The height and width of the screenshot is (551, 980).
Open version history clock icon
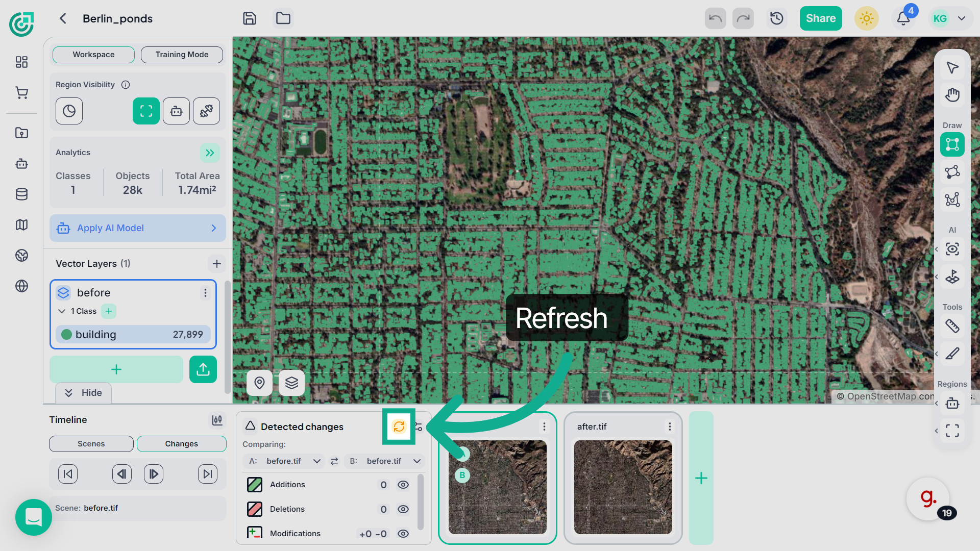(777, 18)
